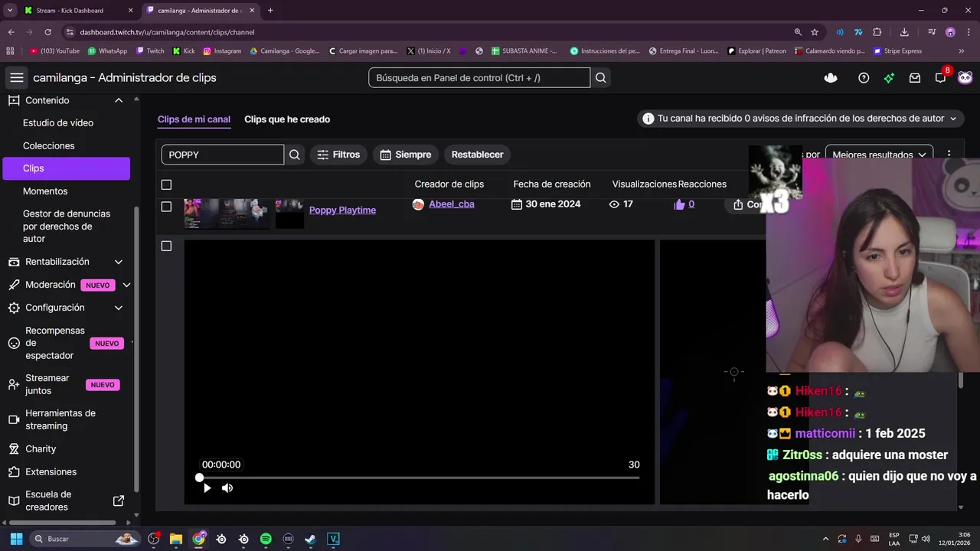Open Momentos in sidebar
Image resolution: width=980 pixels, height=551 pixels.
[45, 191]
